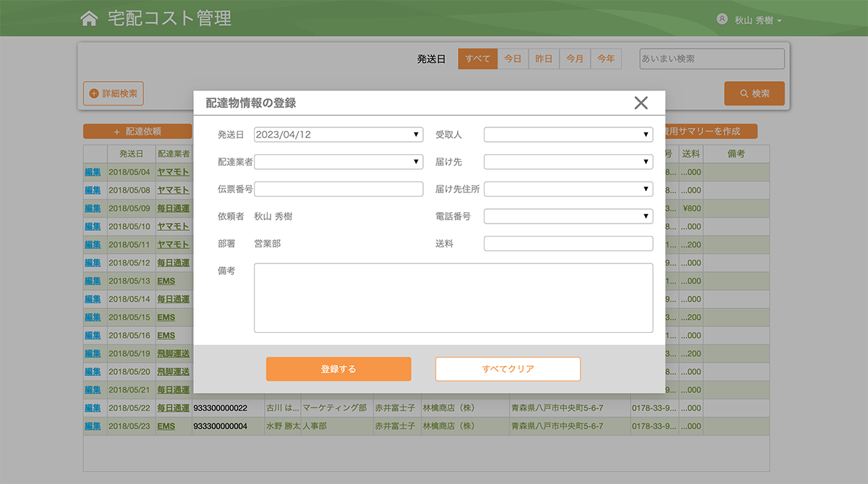Image resolution: width=868 pixels, height=484 pixels.
Task: Click the plus icon on 配達依頼
Action: [x=116, y=131]
